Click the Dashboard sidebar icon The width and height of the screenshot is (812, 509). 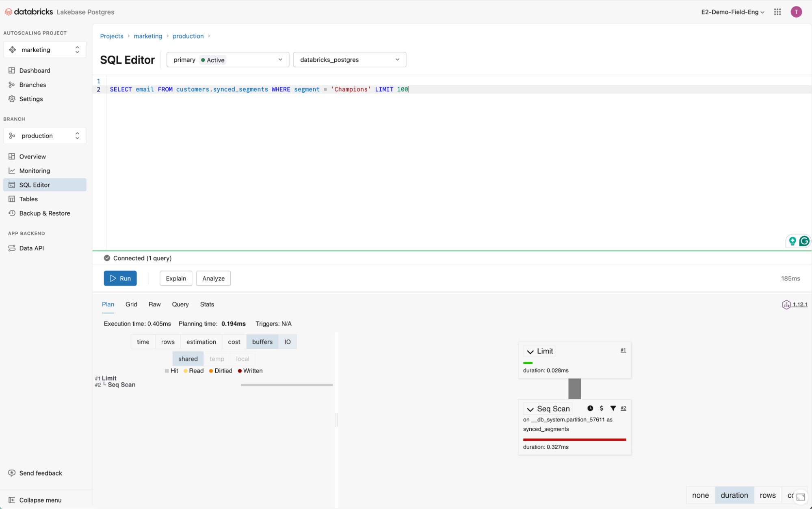(12, 70)
